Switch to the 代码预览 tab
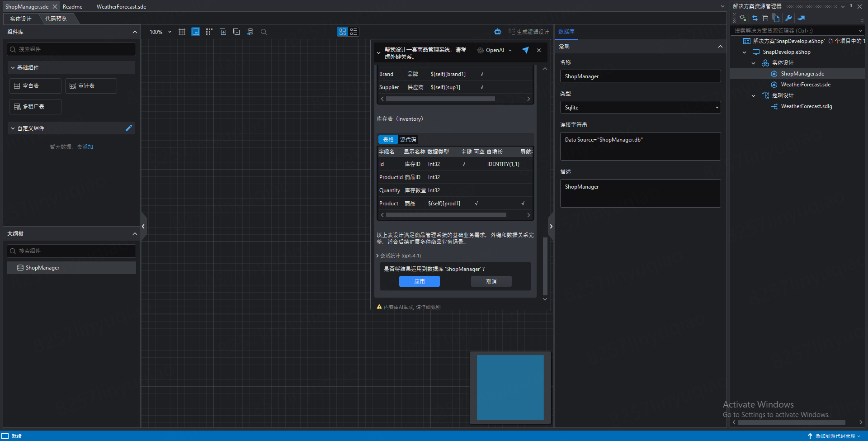Screen dimensions: 868x441 (x=56, y=19)
